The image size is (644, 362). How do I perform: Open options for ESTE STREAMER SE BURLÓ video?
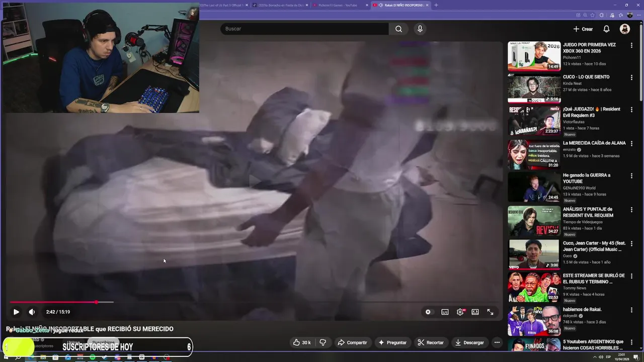pos(631,276)
